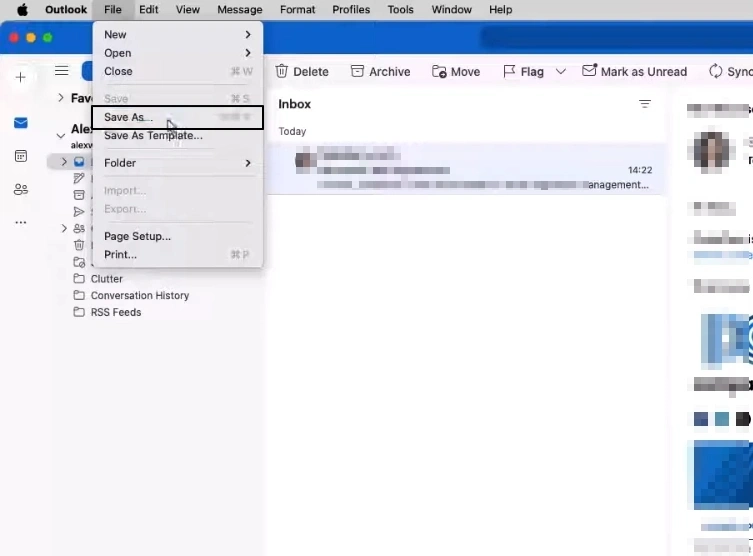Expand the New submenu
Viewport: 753px width, 556px height.
click(177, 35)
